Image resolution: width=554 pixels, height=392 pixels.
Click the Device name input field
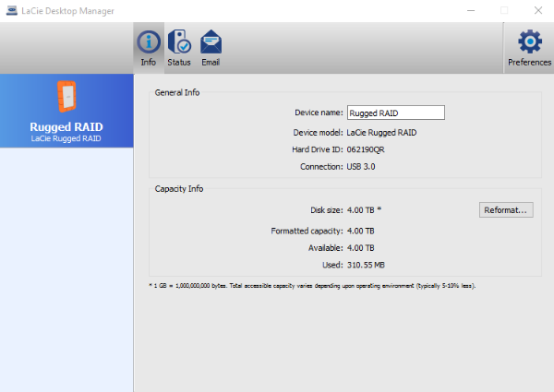pyautogui.click(x=396, y=113)
